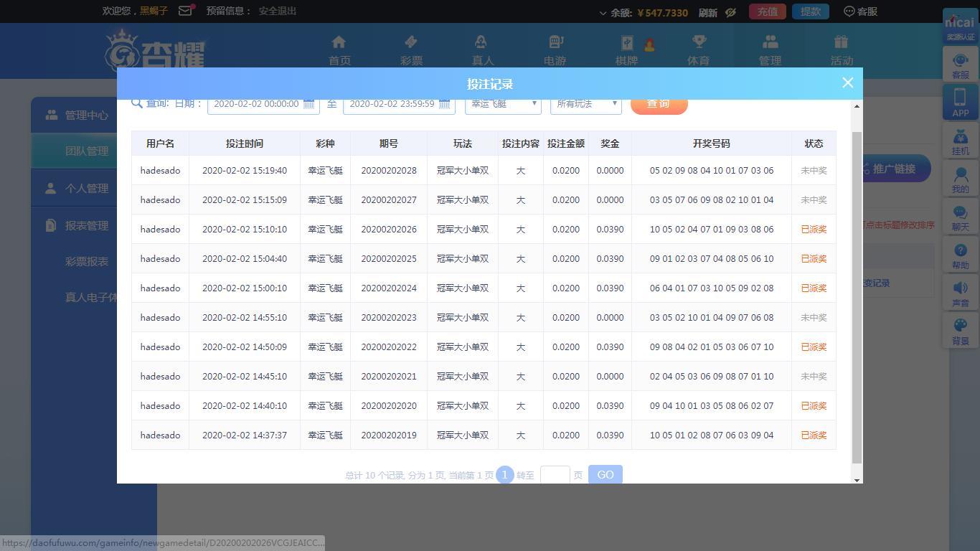The width and height of the screenshot is (980, 551).
Task: Open the 棋牌 card games section
Action: coord(626,51)
